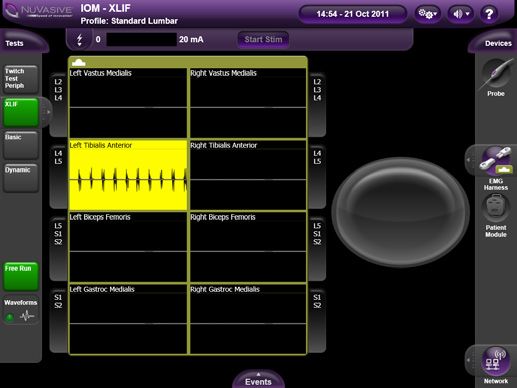Select the Probe device icon

click(496, 74)
